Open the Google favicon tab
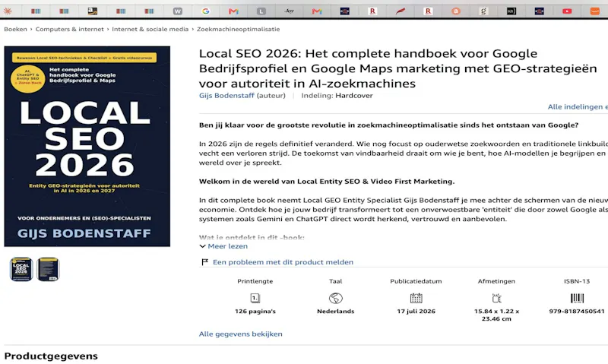The height and width of the screenshot is (364, 608). tap(206, 11)
